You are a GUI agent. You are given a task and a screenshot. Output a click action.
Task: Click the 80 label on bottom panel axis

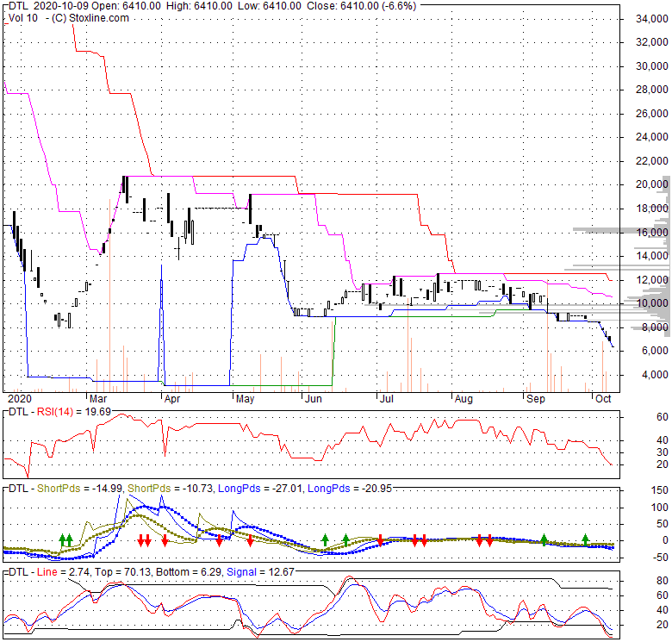(x=663, y=581)
